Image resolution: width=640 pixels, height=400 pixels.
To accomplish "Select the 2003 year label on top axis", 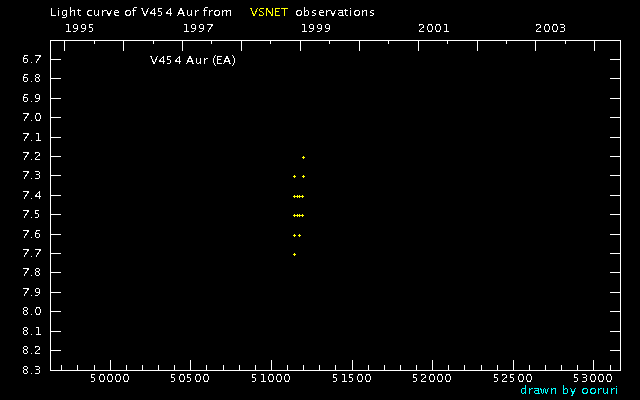I will [550, 28].
